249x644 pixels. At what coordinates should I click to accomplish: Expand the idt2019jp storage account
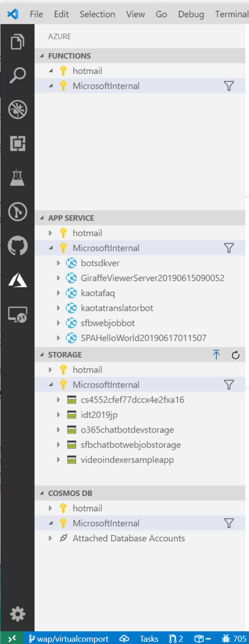pyautogui.click(x=59, y=415)
